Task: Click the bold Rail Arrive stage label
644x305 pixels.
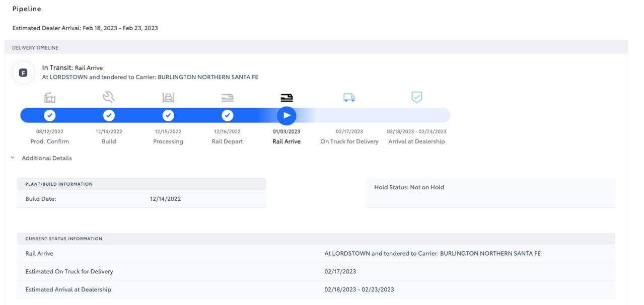Action: pyautogui.click(x=287, y=141)
